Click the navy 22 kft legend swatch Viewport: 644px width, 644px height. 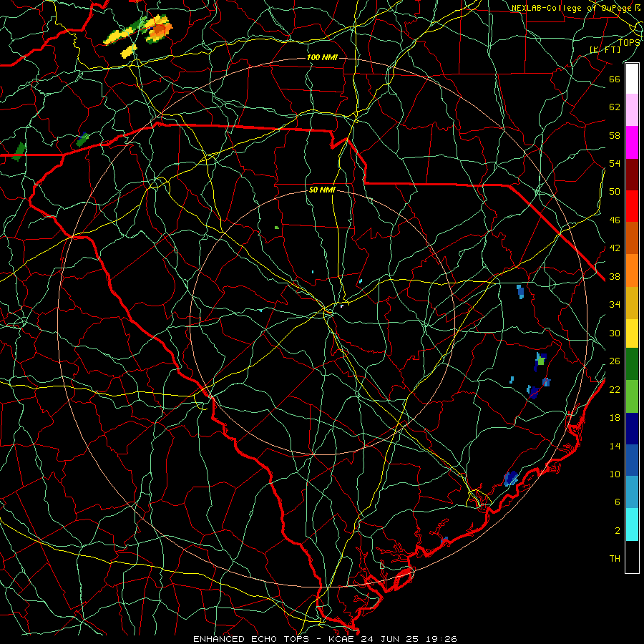click(x=632, y=429)
